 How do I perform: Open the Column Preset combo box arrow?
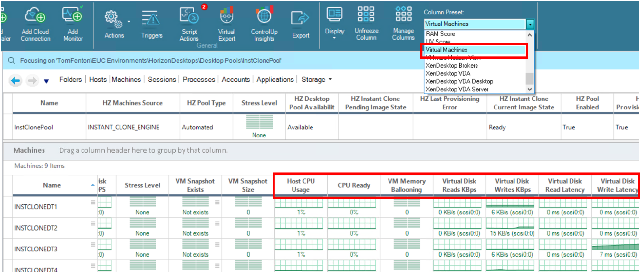point(530,24)
